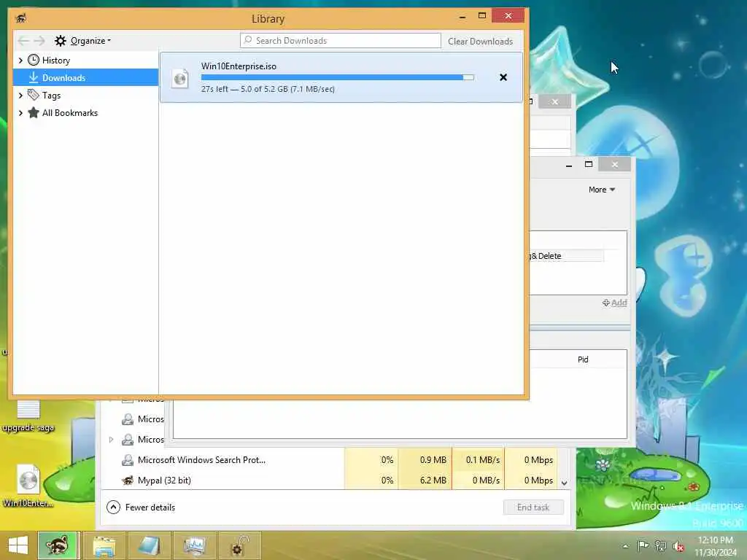This screenshot has height=560, width=747.
Task: Click the Mypal process raccoon icon
Action: click(127, 480)
